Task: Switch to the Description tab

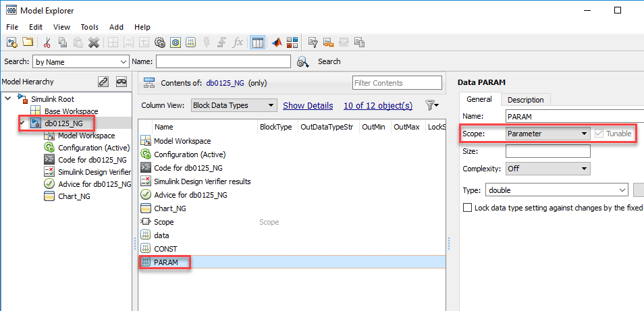Action: tap(525, 100)
